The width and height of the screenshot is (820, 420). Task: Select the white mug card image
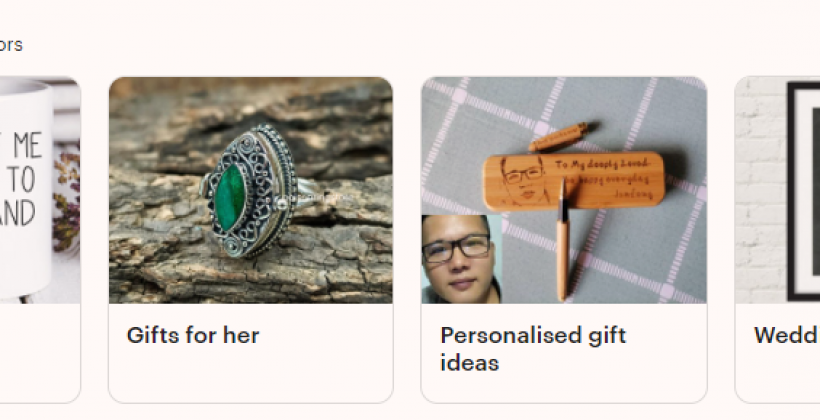[40, 190]
